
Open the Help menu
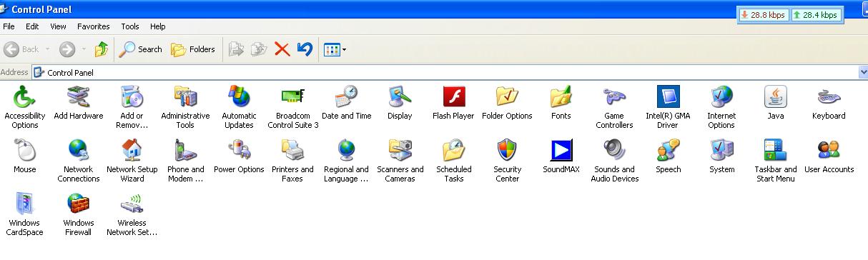point(157,26)
